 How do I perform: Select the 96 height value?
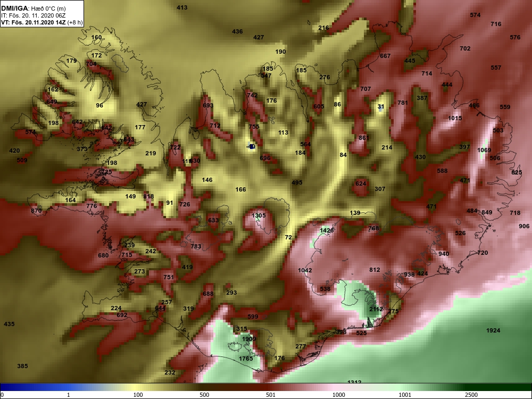99,105
